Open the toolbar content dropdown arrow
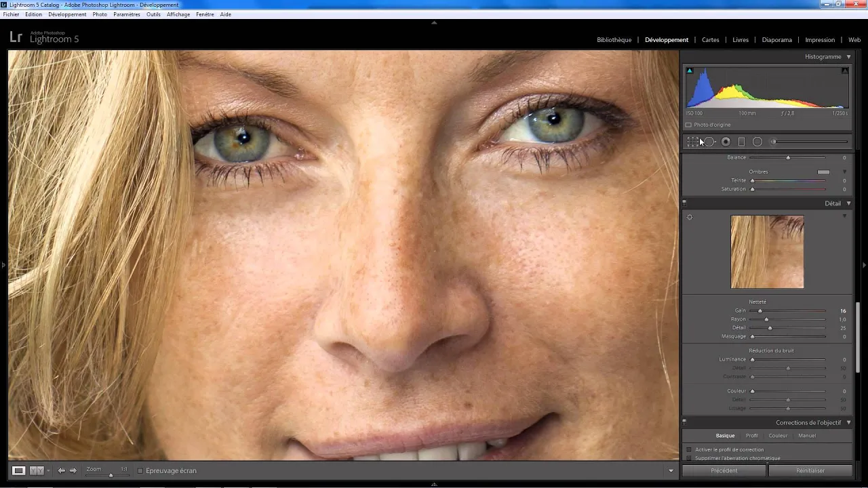868x488 pixels. (671, 470)
